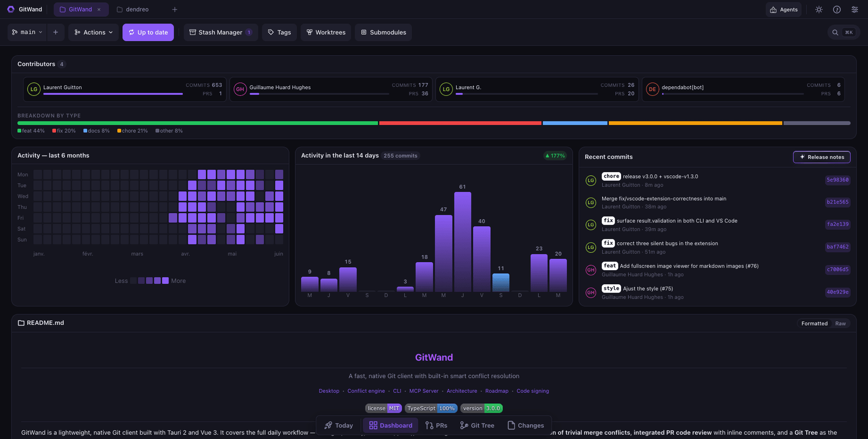Screen dimensions: 868x439
Task: Open settings sliders icon
Action: click(x=854, y=9)
